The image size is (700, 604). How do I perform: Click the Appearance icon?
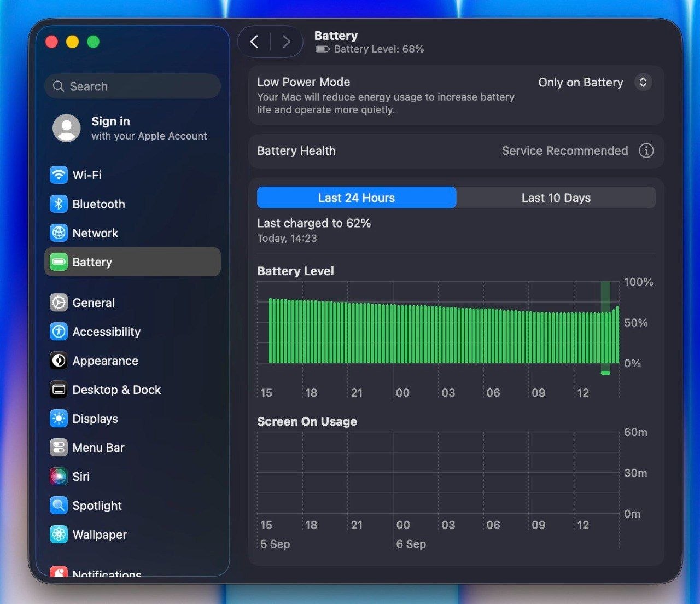(59, 361)
